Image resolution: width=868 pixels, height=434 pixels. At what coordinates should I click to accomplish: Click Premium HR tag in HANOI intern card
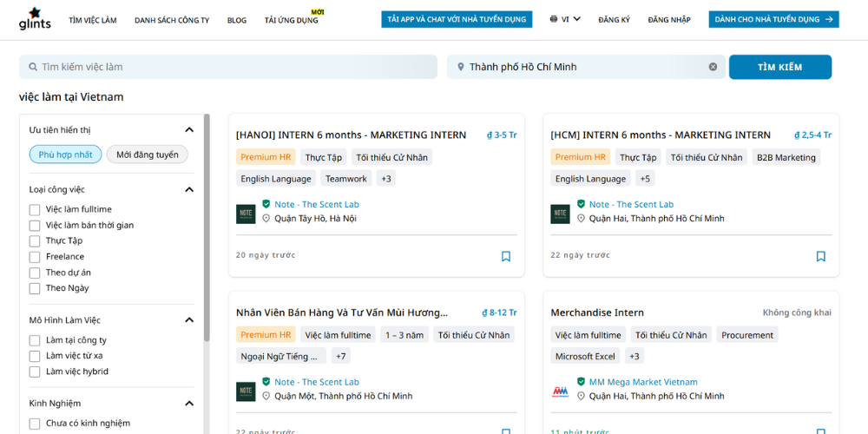coord(266,156)
